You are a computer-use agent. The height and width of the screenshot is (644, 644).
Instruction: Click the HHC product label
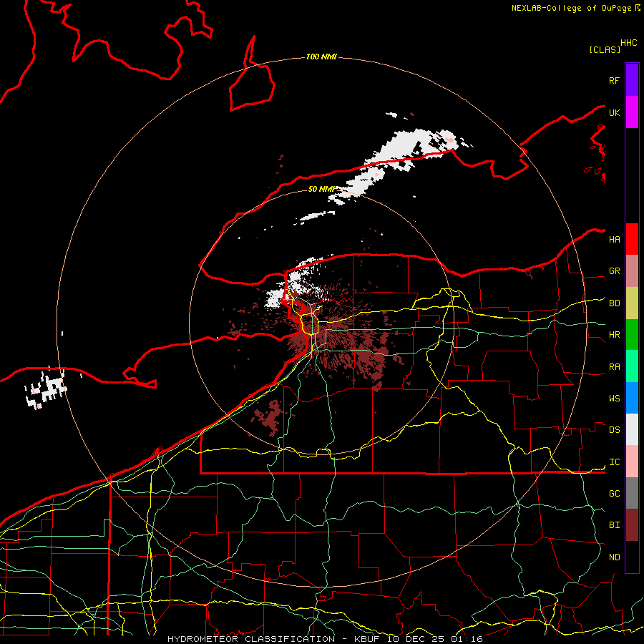pos(628,43)
